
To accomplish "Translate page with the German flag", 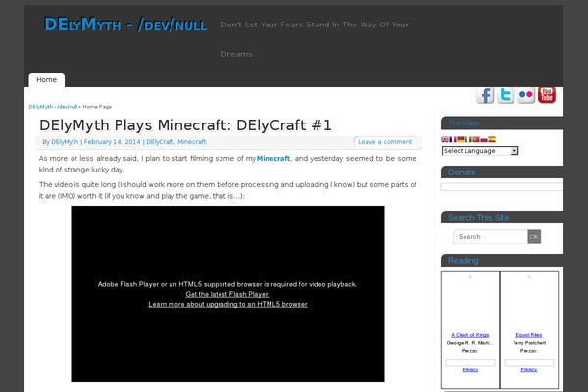I will click(461, 139).
